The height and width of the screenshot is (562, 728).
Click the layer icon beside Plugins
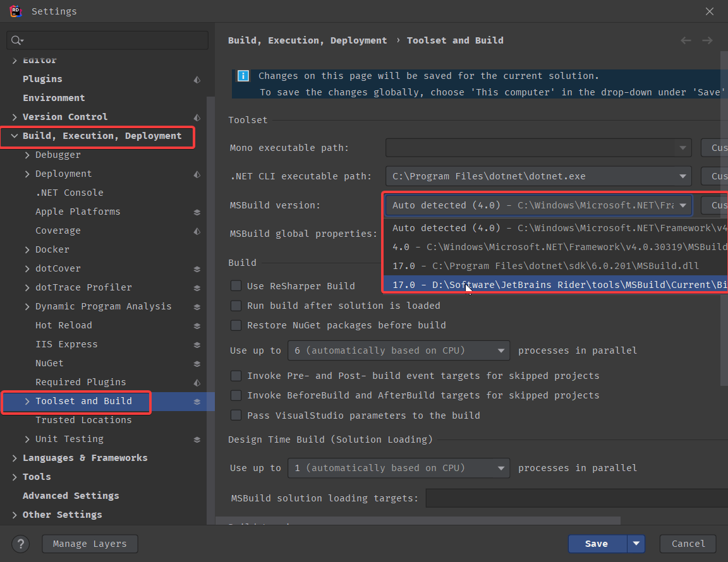pyautogui.click(x=197, y=80)
